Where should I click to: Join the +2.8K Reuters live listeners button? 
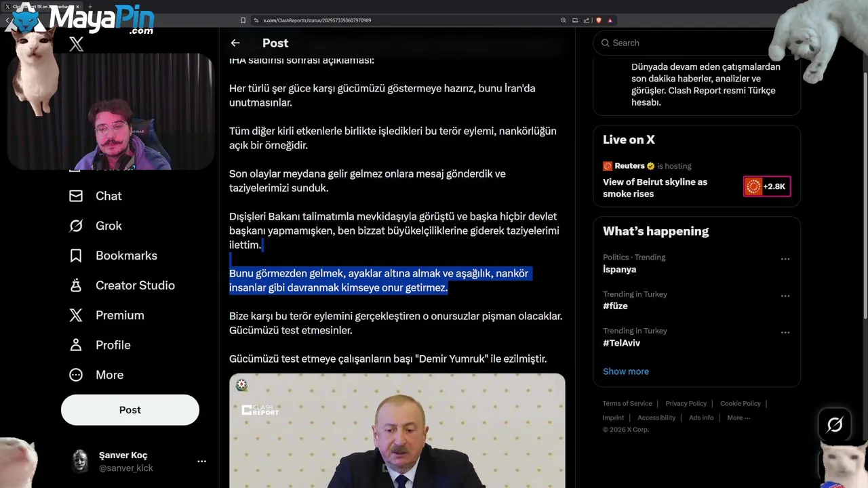(x=767, y=186)
